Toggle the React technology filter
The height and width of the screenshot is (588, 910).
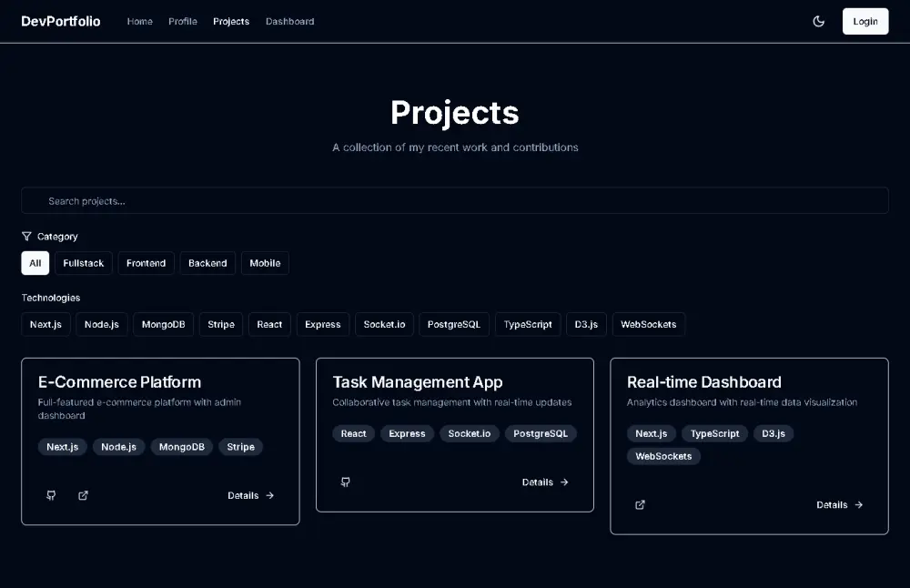[x=269, y=324]
